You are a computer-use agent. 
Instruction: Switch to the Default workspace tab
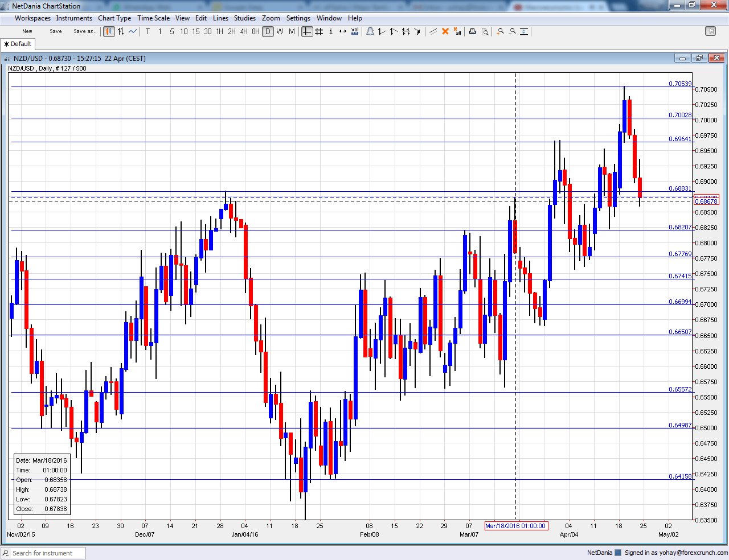[x=18, y=44]
